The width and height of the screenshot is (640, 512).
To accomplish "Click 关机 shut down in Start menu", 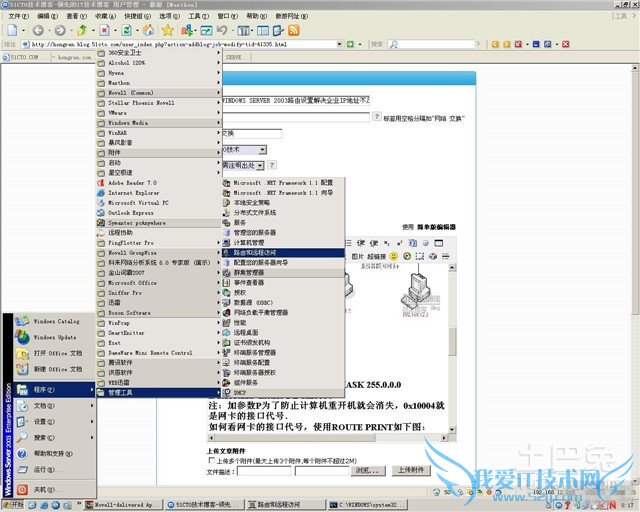I will (54, 489).
